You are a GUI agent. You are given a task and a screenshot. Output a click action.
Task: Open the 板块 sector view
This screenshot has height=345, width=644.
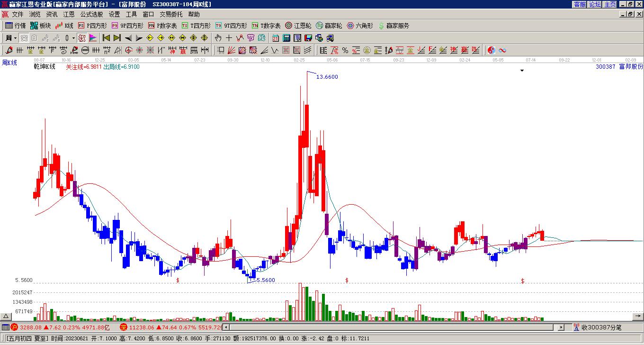40,26
